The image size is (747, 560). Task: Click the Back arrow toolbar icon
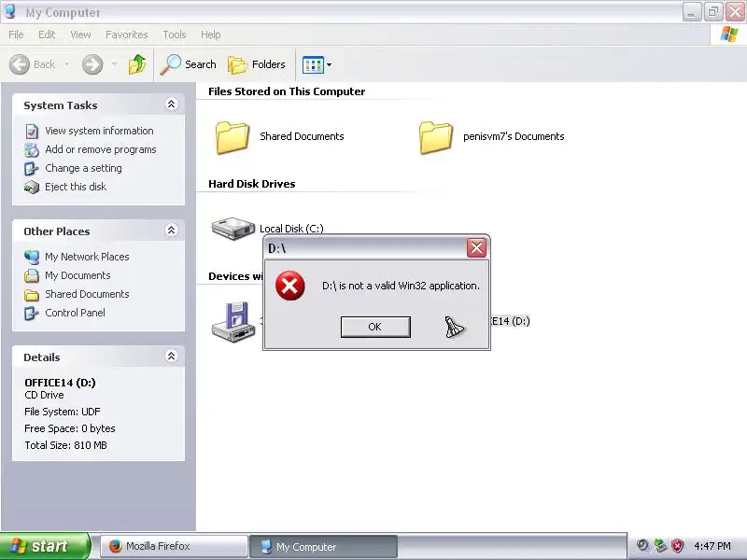pyautogui.click(x=20, y=64)
